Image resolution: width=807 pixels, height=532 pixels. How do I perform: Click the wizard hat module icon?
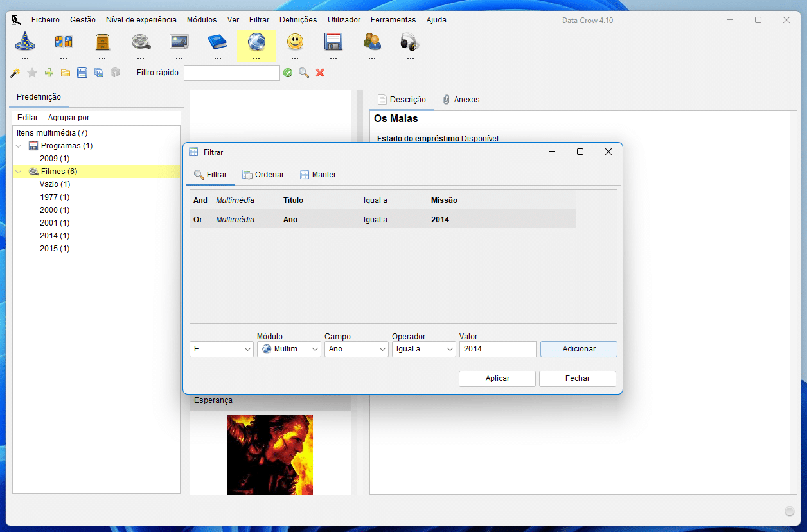25,42
